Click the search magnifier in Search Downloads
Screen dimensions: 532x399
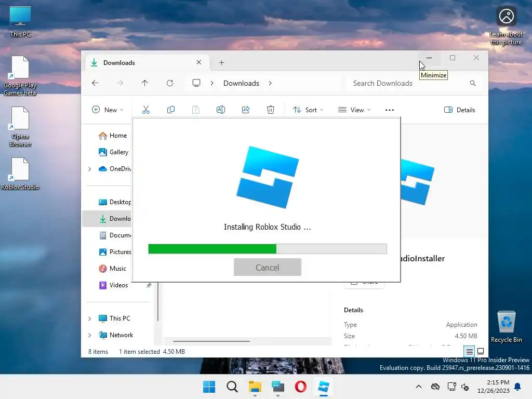click(473, 83)
